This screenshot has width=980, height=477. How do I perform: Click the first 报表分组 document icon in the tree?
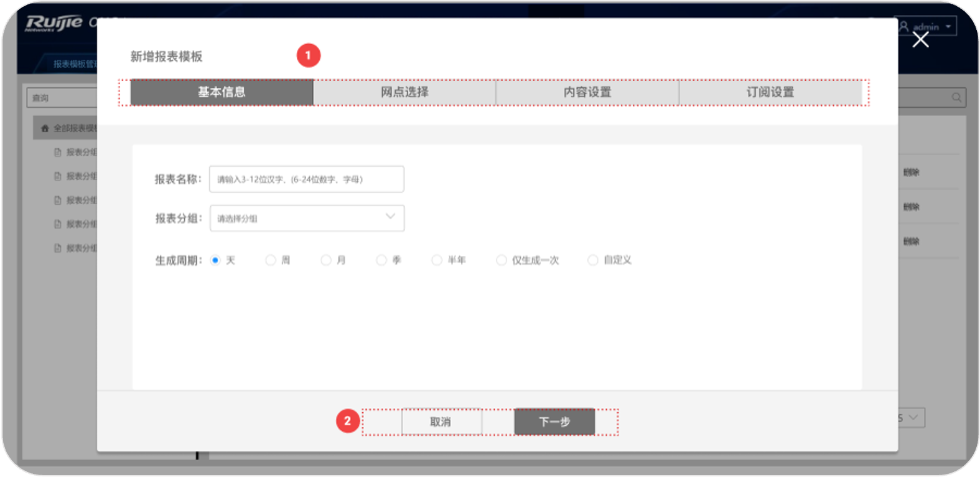click(x=58, y=153)
